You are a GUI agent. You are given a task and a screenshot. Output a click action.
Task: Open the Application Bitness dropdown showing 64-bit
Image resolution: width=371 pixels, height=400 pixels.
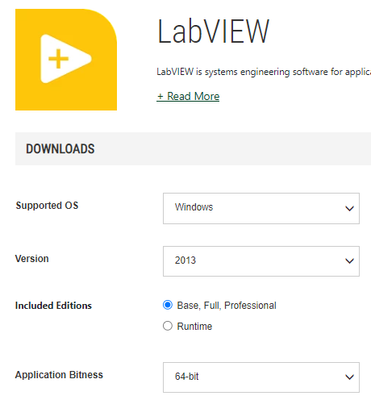(261, 377)
